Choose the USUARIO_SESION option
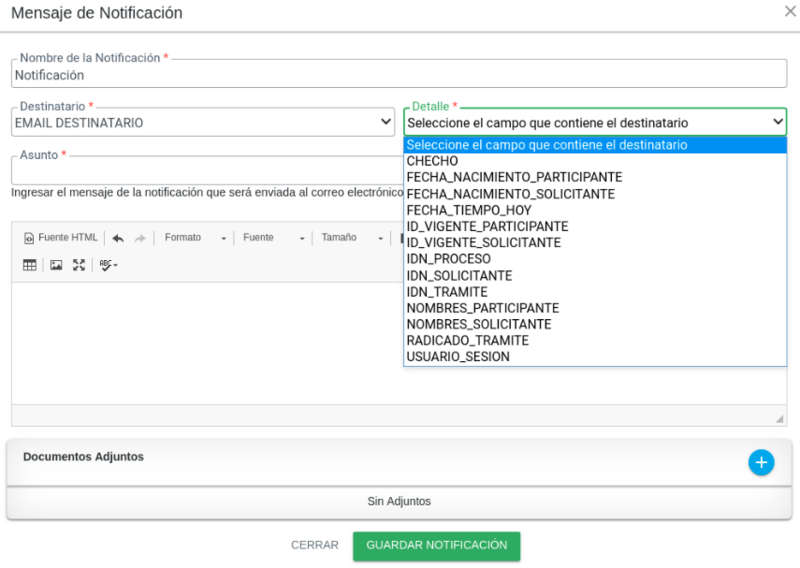This screenshot has height=568, width=800. coord(457,357)
